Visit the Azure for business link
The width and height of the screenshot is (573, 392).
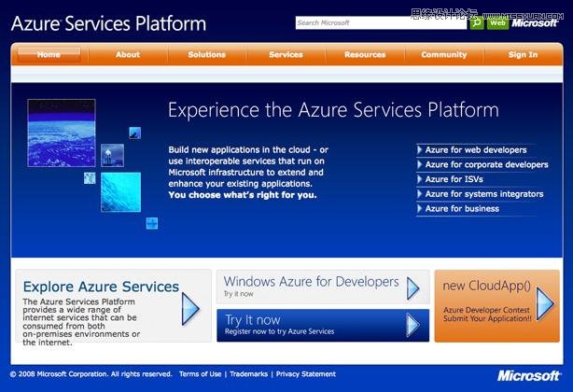coord(462,209)
